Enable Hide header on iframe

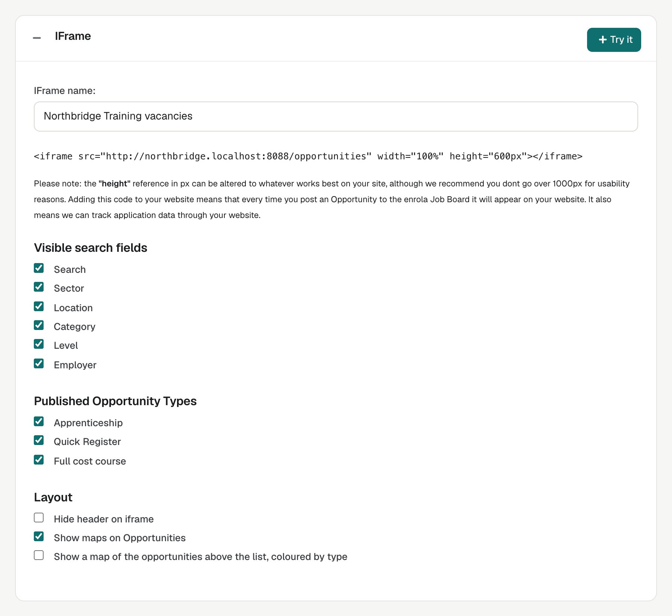point(39,518)
